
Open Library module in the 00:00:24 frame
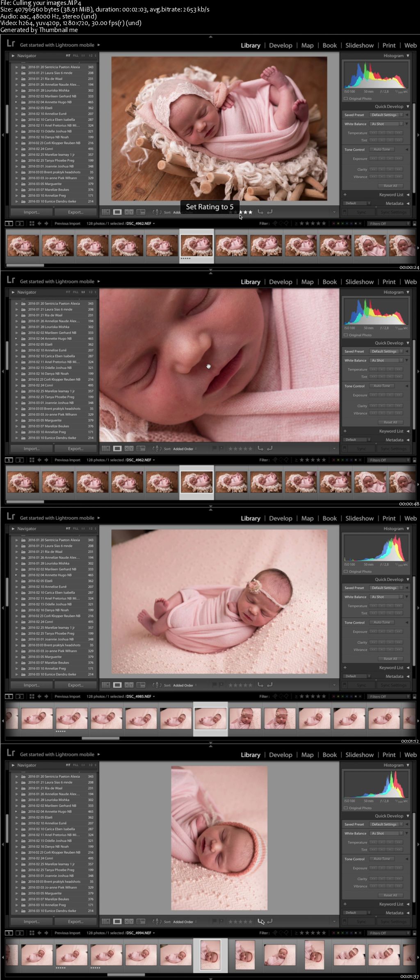click(x=251, y=46)
